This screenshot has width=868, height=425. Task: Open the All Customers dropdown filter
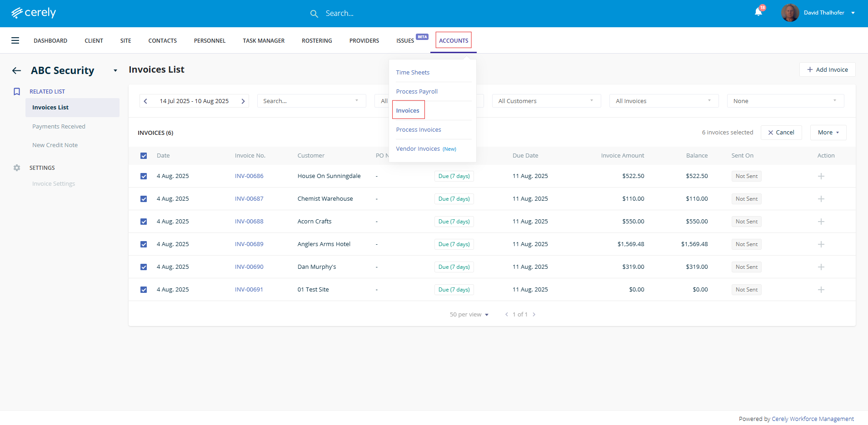pyautogui.click(x=546, y=101)
